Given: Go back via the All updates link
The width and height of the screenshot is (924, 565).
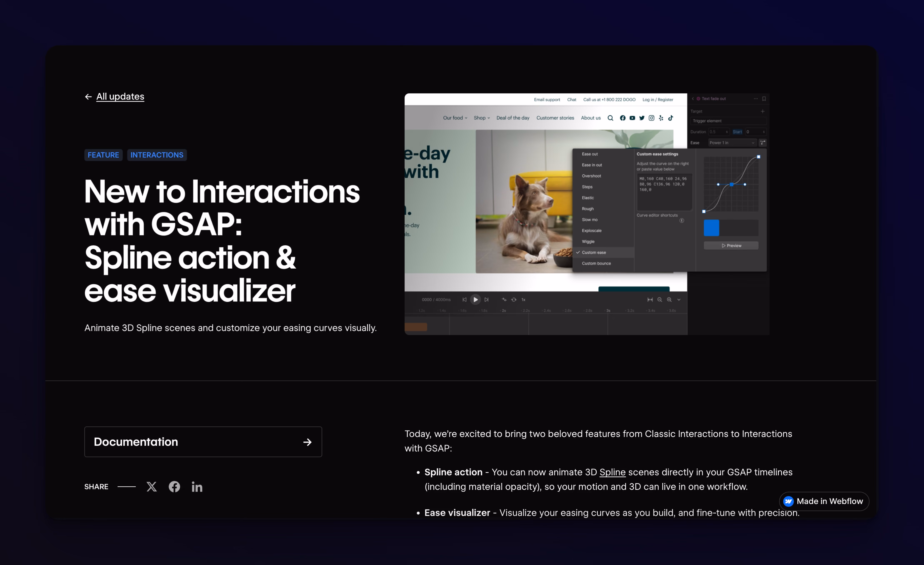Looking at the screenshot, I should click(x=120, y=97).
